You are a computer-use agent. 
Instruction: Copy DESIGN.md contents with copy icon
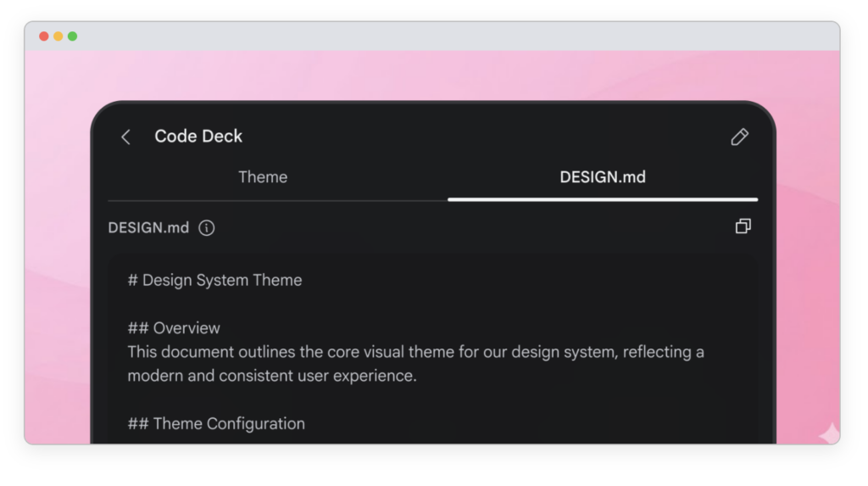tap(743, 226)
